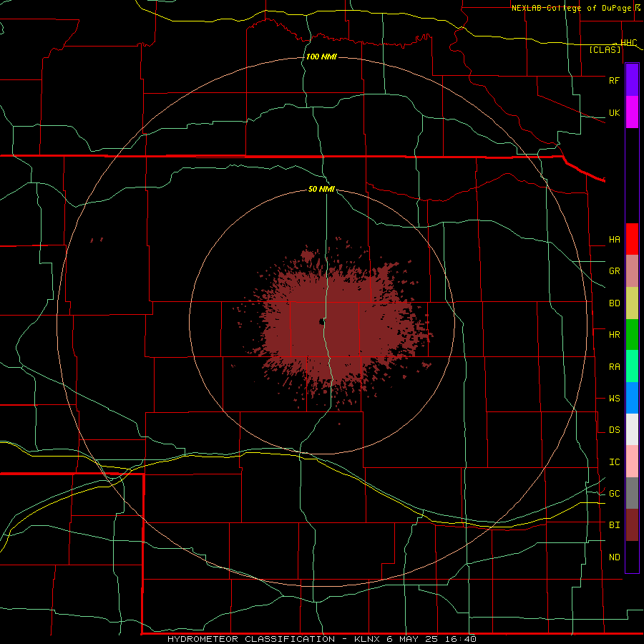Click the "DS" legend label
The image size is (644, 644).
click(614, 429)
